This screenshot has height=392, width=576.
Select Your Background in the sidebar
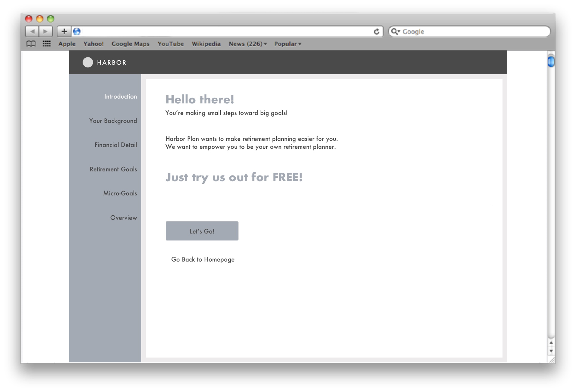click(113, 121)
